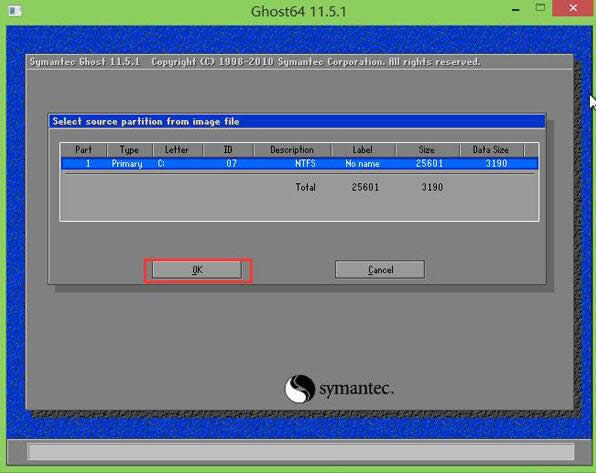This screenshot has width=596, height=473.
Task: Close the Ghost64 11.5.1 window
Action: click(573, 8)
